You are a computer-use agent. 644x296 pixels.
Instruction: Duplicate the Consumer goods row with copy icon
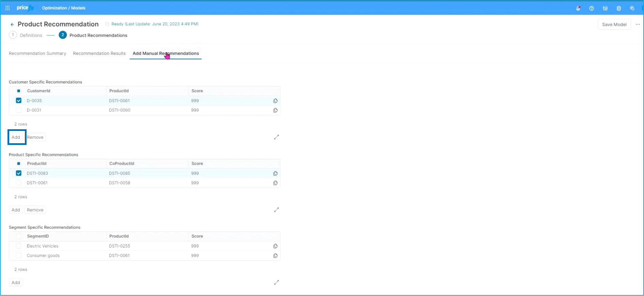click(275, 255)
